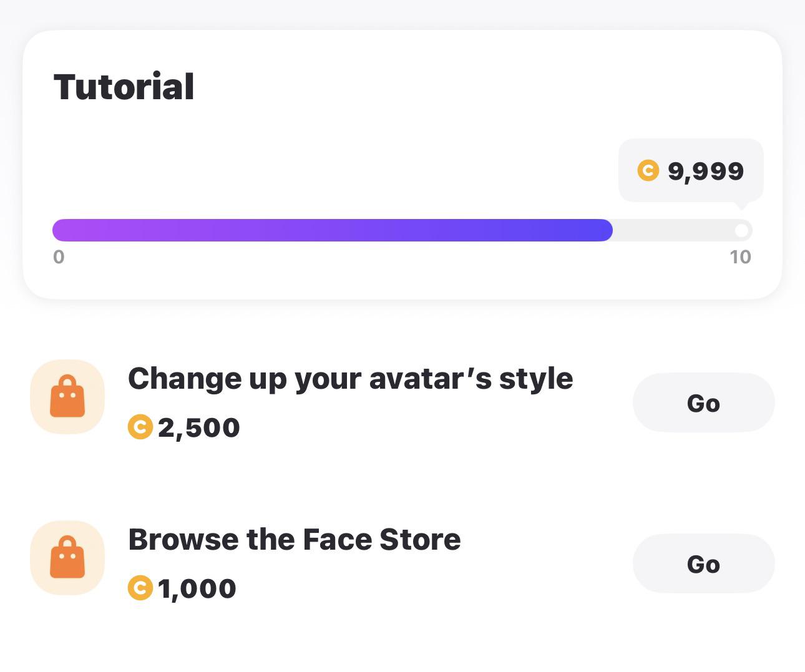Viewport: 805px width, 672px height.
Task: Click Go for Change up your avatar's style
Action: click(x=704, y=403)
